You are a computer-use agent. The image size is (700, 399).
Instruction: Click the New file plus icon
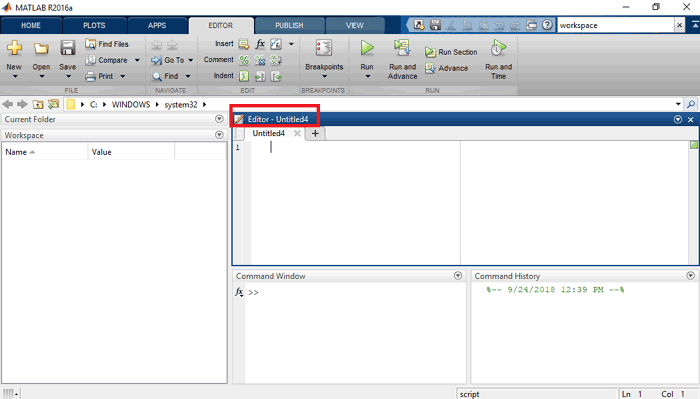(14, 48)
